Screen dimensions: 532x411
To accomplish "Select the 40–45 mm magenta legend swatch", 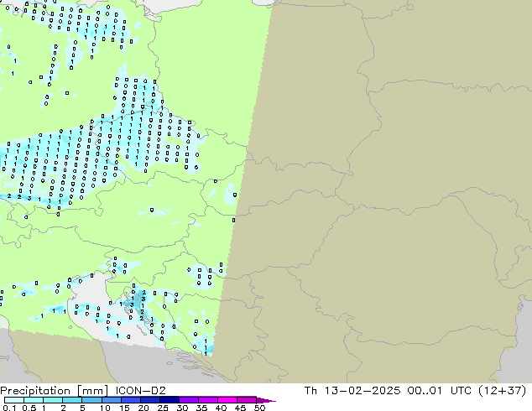I will [x=227, y=400].
